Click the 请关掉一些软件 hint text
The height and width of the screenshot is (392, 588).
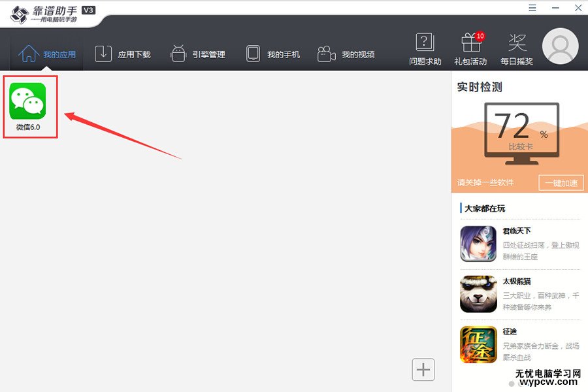[485, 183]
